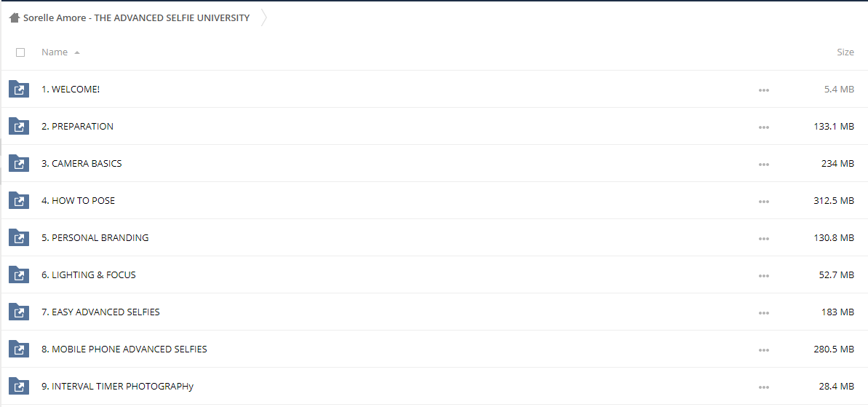The width and height of the screenshot is (868, 407).
Task: Select the 2. PREPARATION folder name
Action: 78,126
